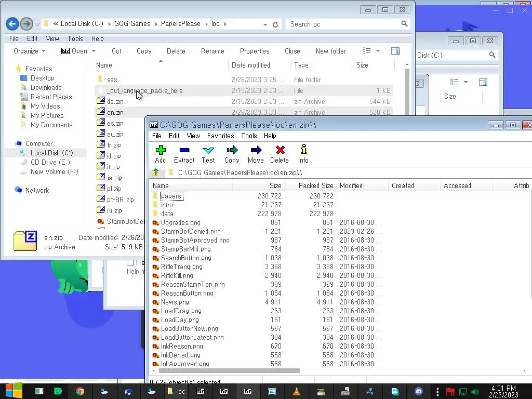Click the volume speaker icon in system tray

[475, 392]
